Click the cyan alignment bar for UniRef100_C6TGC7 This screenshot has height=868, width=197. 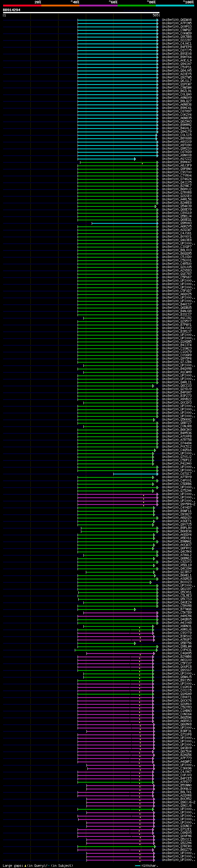click(136, 474)
